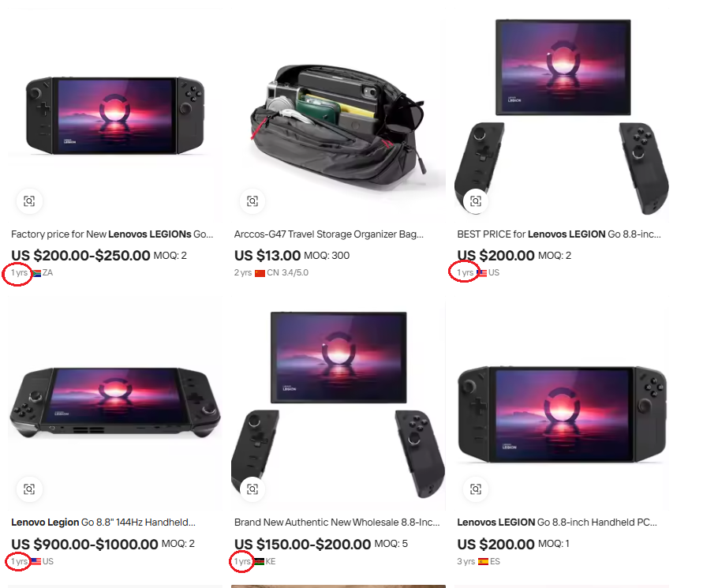Viewport: 703px width, 588px height.
Task: Click image search icon on $200.00 MOQ 1 listing
Action: pos(476,489)
